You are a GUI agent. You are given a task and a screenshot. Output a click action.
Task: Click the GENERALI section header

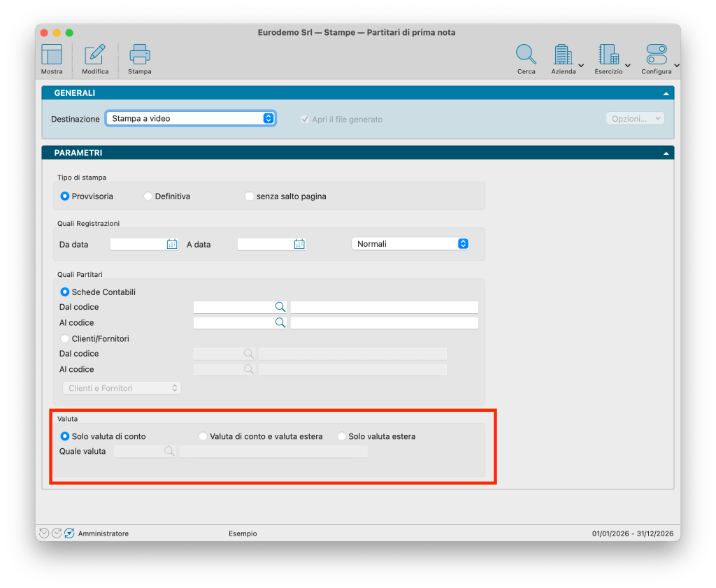click(x=357, y=93)
